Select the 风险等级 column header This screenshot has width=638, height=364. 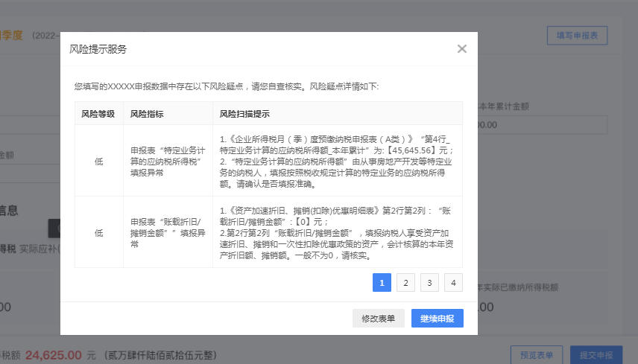[98, 114]
